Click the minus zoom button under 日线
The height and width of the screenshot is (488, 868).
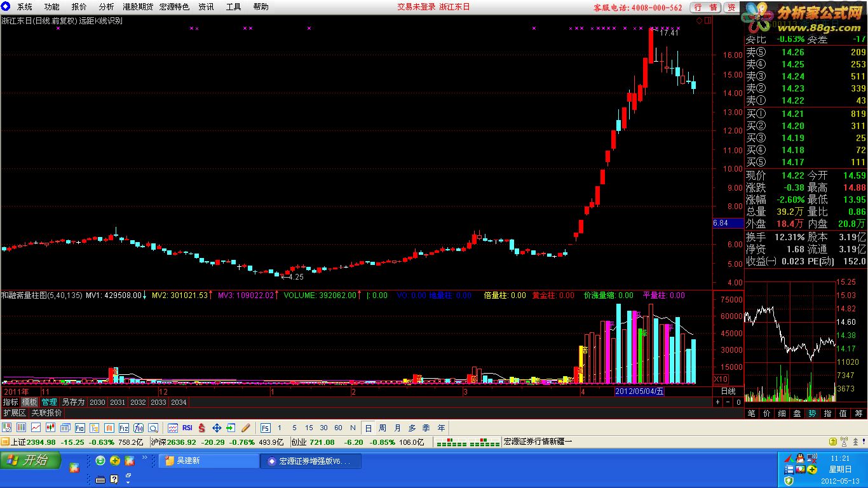(728, 402)
